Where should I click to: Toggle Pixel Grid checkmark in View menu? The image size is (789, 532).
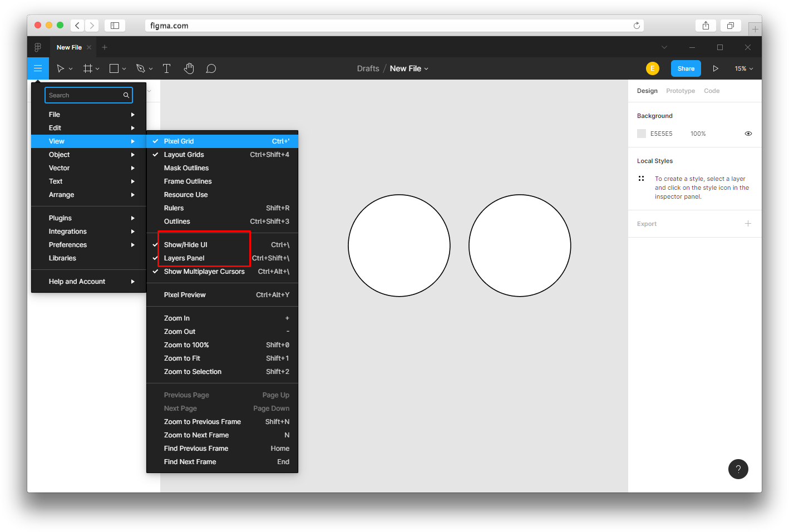click(155, 141)
